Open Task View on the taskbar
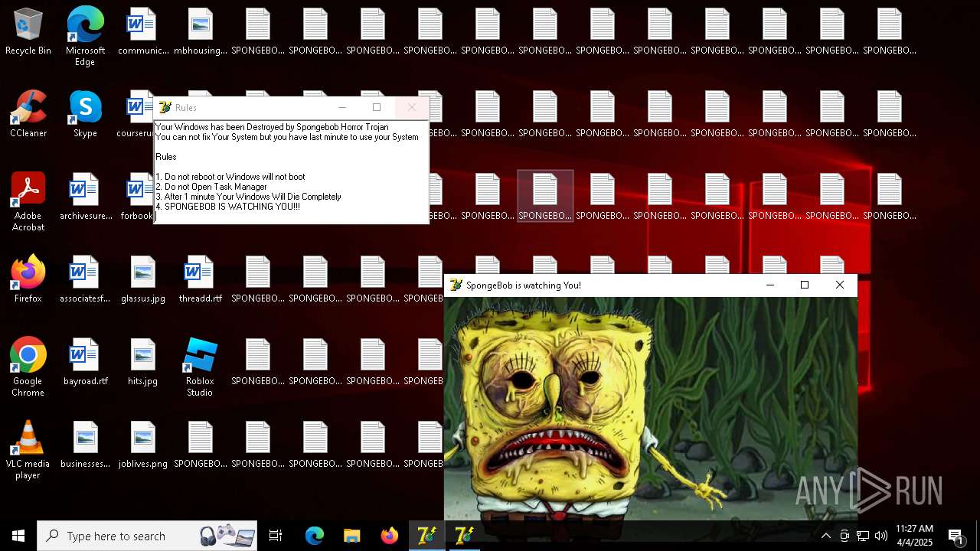This screenshot has height=551, width=980. click(x=276, y=536)
